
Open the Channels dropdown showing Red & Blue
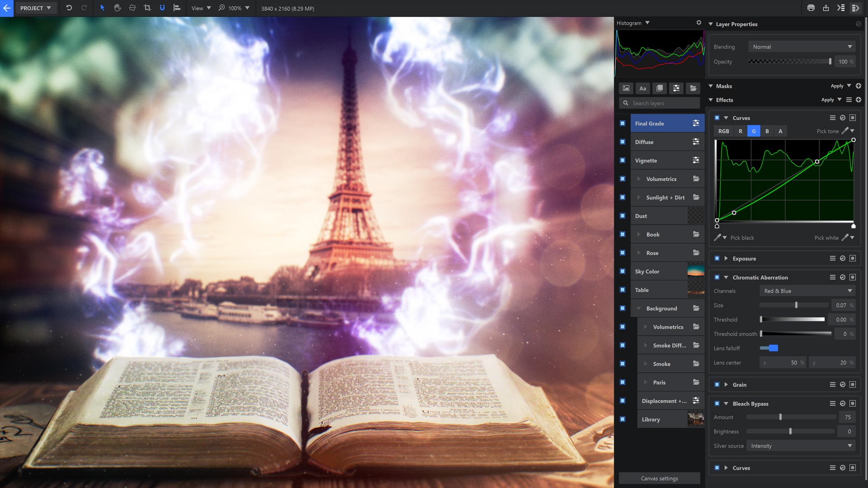coord(807,291)
